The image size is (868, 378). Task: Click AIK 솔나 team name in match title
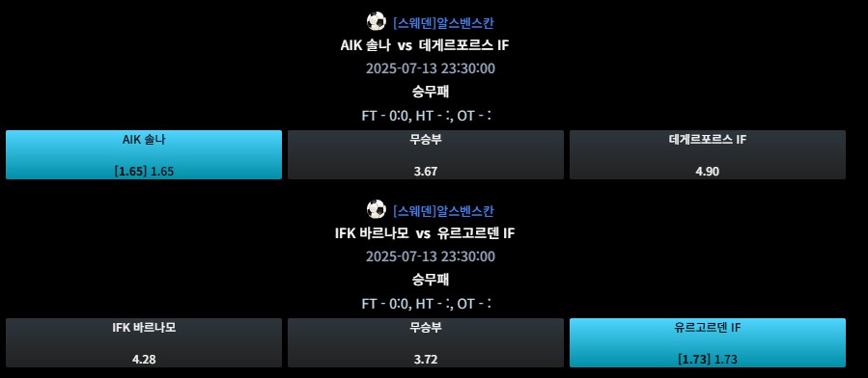click(x=366, y=45)
